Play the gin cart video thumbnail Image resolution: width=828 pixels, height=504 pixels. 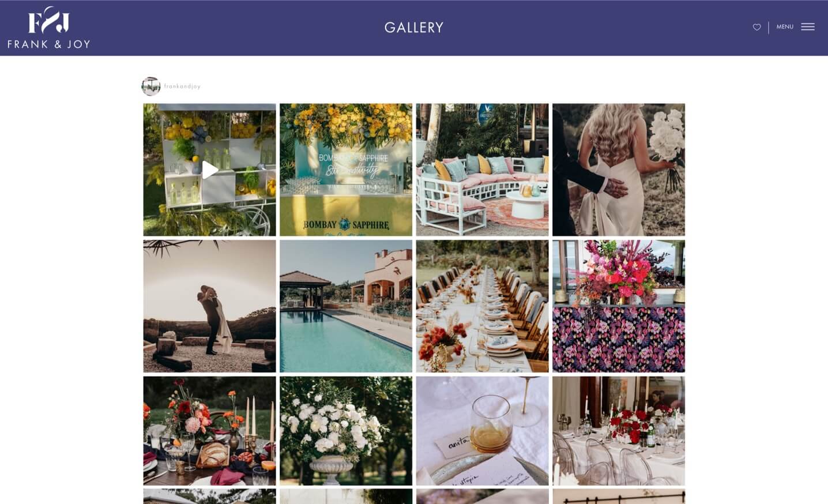coord(209,170)
